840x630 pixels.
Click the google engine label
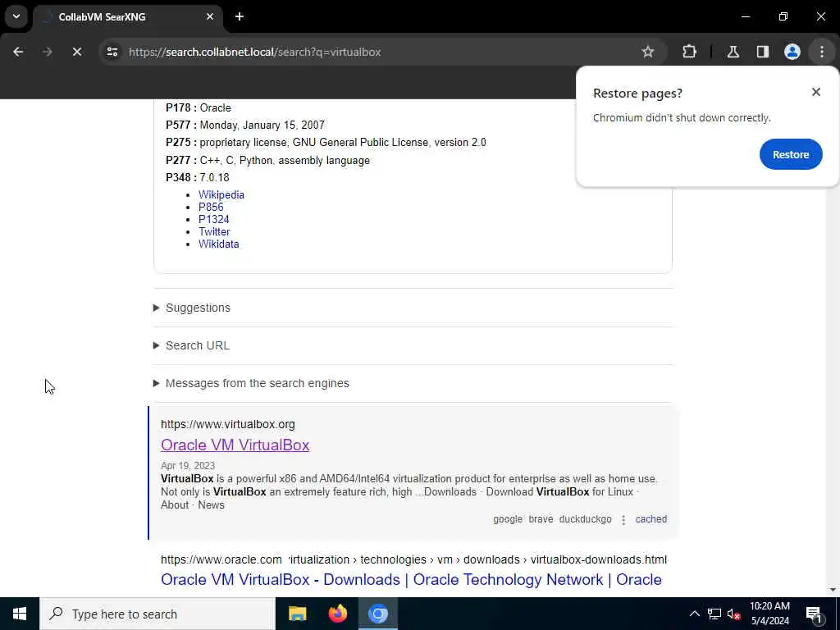[507, 519]
